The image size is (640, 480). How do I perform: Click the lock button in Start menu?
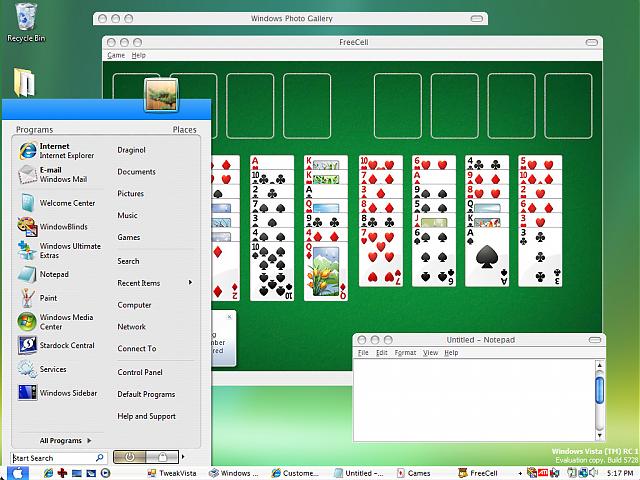162,457
